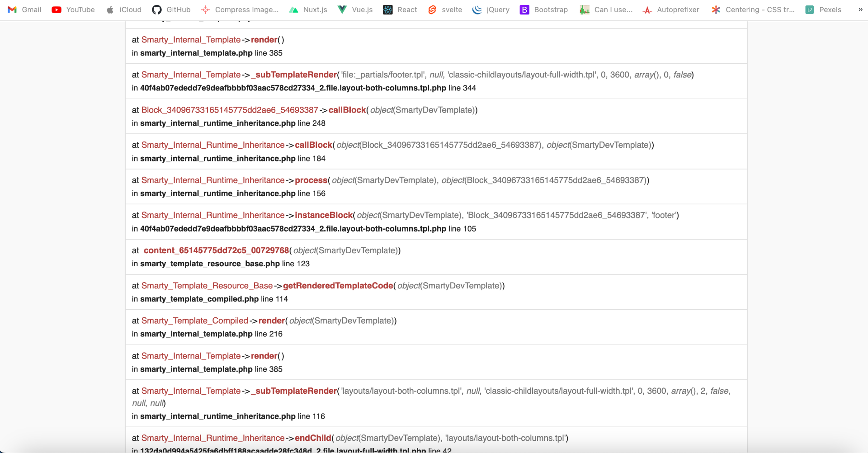
Task: Show more bookmarks with the overflow chevron
Action: click(860, 9)
